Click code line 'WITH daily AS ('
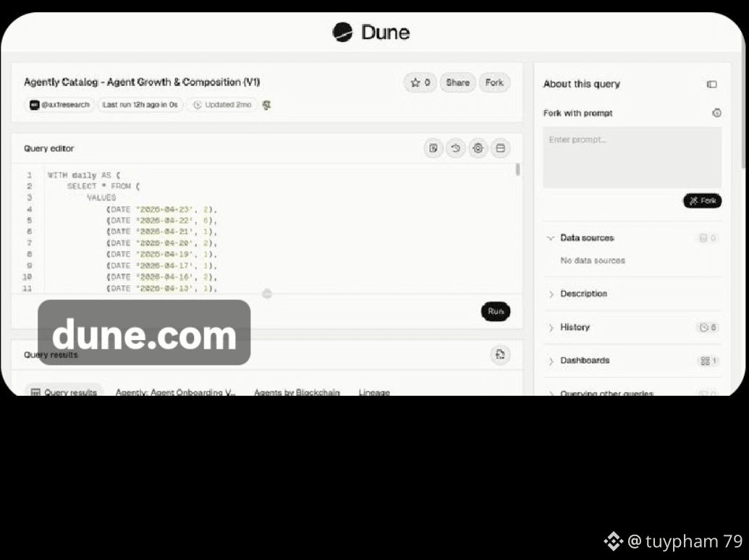749x560 pixels. (84, 175)
